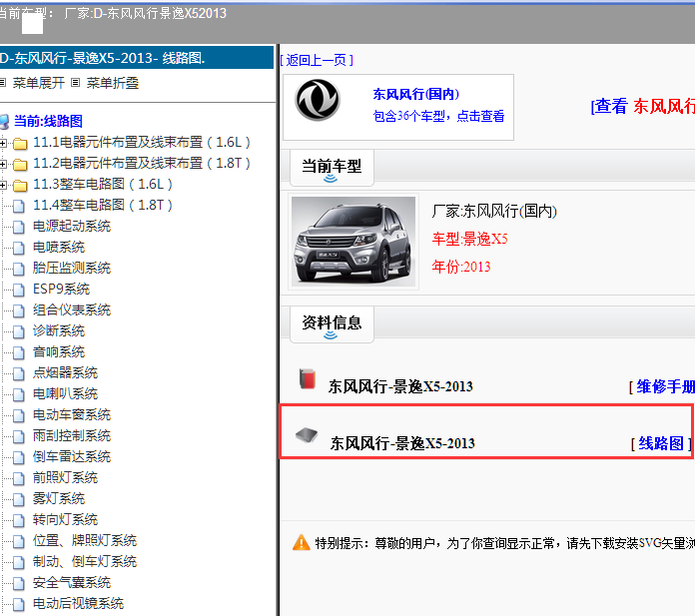Open 11.4整车电路图 (1.8T) tree item
Viewport: 695px width, 616px height.
103,206
